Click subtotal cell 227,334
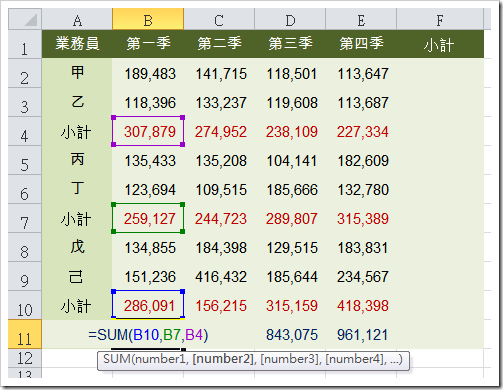Image resolution: width=503 pixels, height=390 pixels. pos(361,131)
